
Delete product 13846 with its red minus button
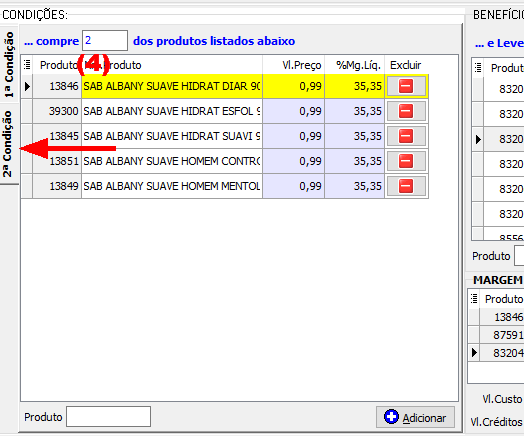[x=406, y=86]
